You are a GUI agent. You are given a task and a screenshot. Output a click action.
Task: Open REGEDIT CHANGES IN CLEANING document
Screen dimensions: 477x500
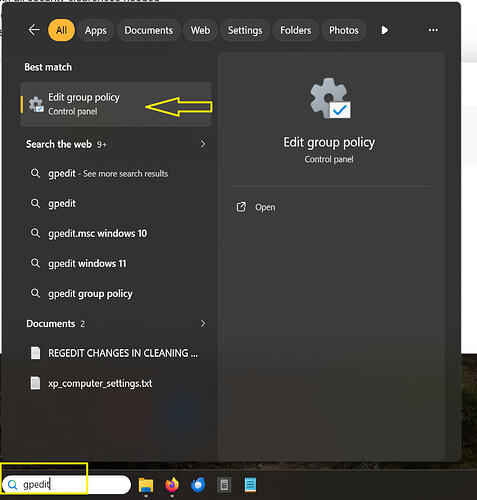123,353
